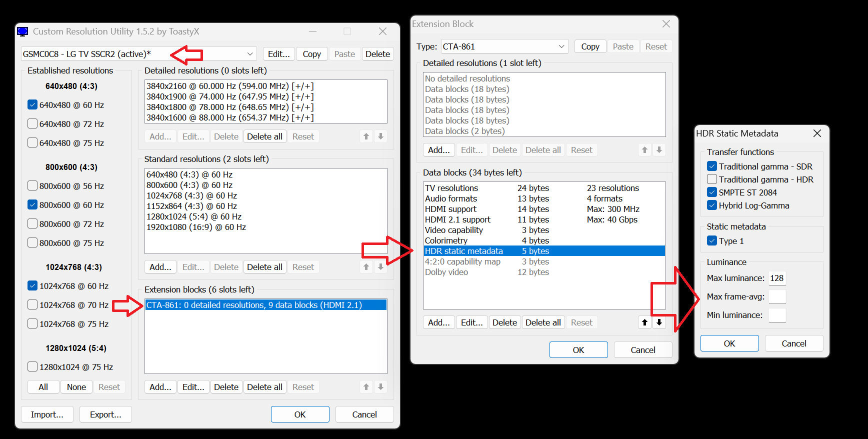Click OK in HDR Static Metadata dialog
The height and width of the screenshot is (439, 868).
click(x=729, y=343)
